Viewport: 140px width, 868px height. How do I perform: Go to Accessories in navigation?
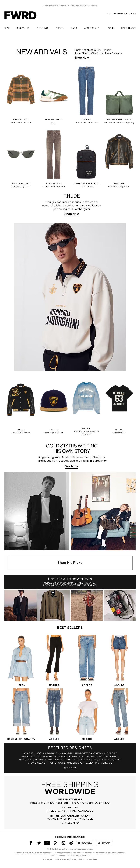[92, 28]
